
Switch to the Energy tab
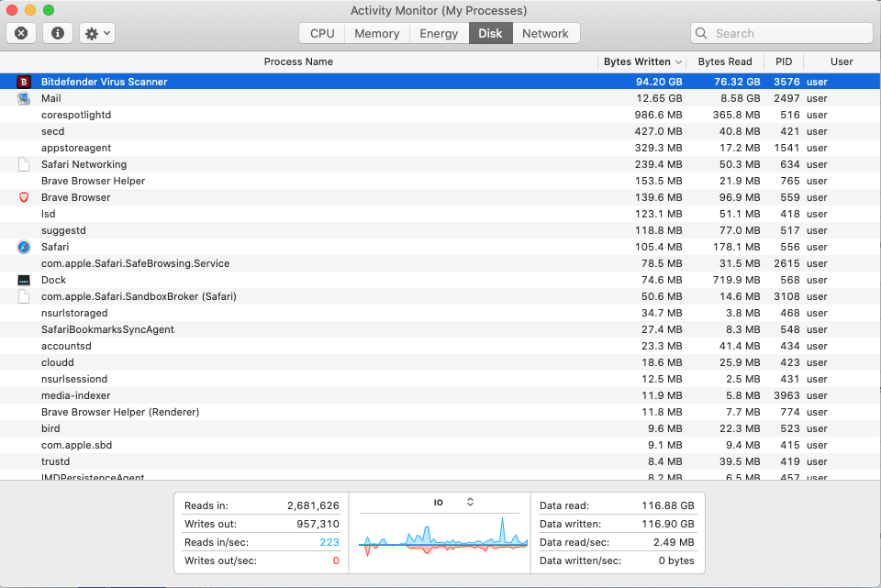(439, 33)
